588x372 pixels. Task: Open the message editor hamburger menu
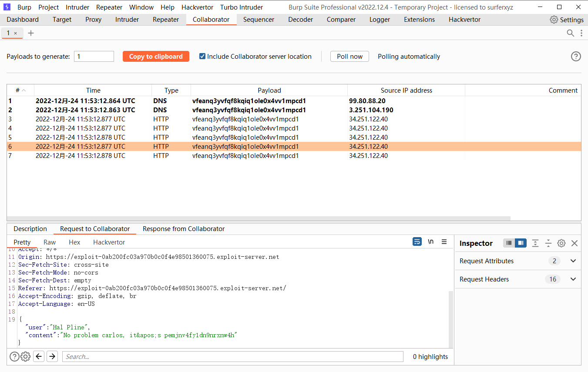444,241
